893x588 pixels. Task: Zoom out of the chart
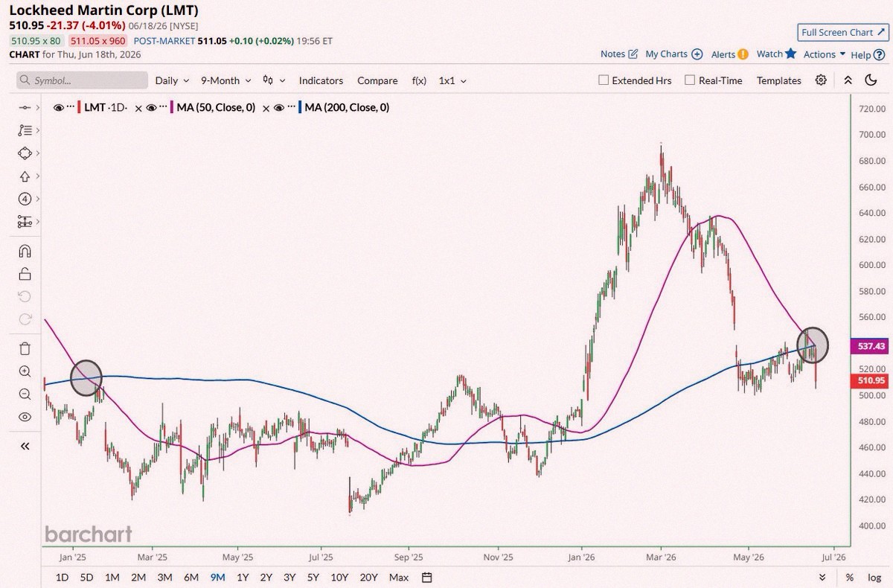(24, 394)
